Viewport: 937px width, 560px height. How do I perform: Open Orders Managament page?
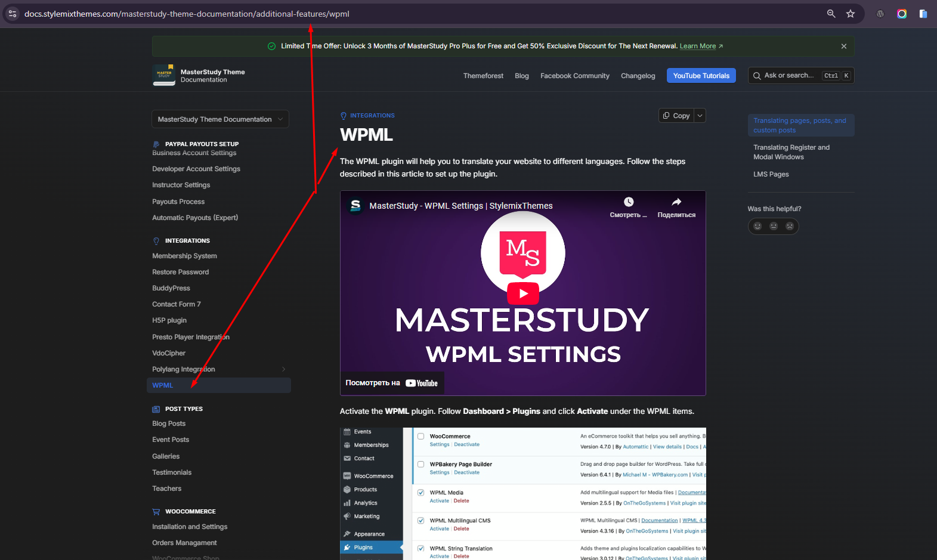[184, 543]
